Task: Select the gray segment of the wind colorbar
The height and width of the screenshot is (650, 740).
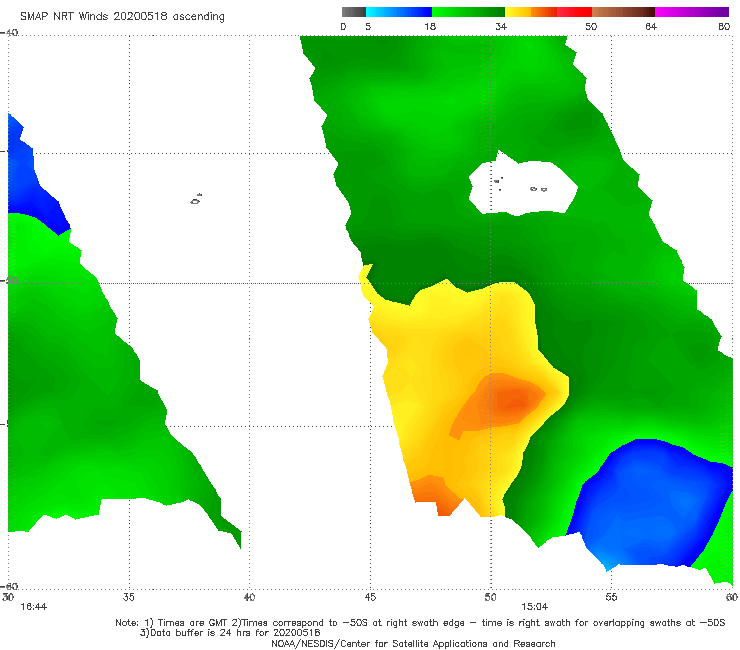Action: click(354, 12)
